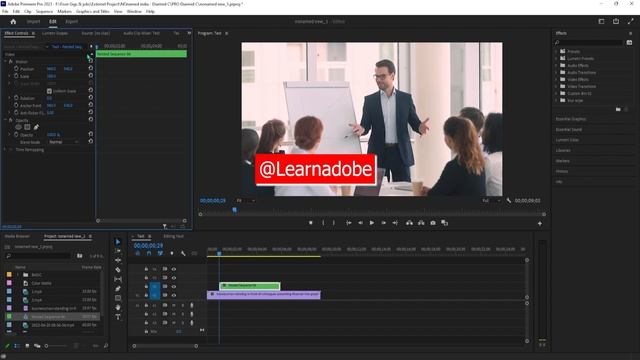The image size is (640, 360).
Task: Expand the Presets folder in Effects
Action: (x=556, y=51)
